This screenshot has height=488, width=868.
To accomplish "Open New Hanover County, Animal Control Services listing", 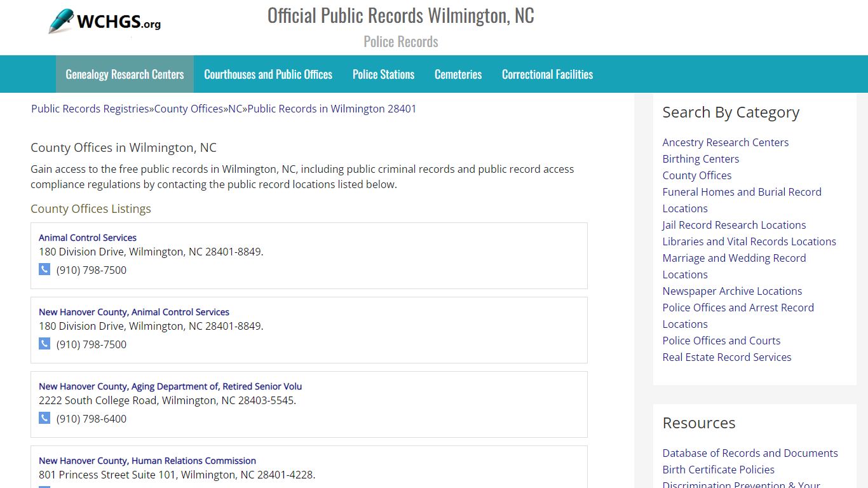I will coord(134,312).
